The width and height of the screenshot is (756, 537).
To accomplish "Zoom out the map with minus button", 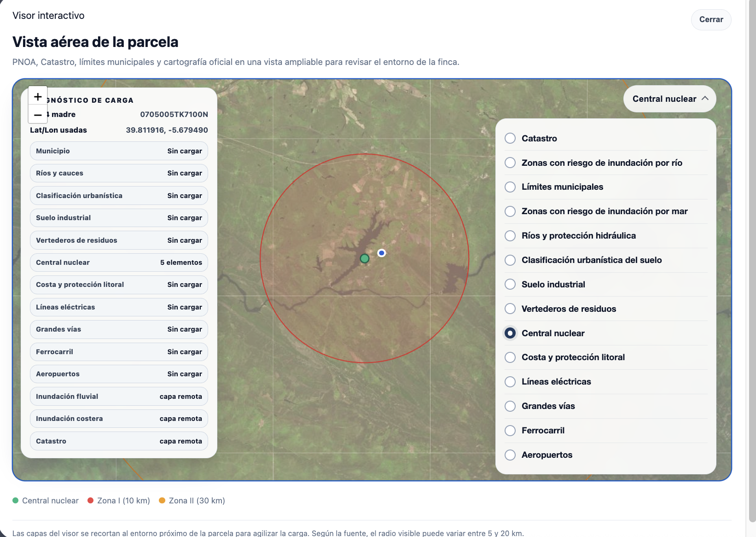I will (38, 114).
